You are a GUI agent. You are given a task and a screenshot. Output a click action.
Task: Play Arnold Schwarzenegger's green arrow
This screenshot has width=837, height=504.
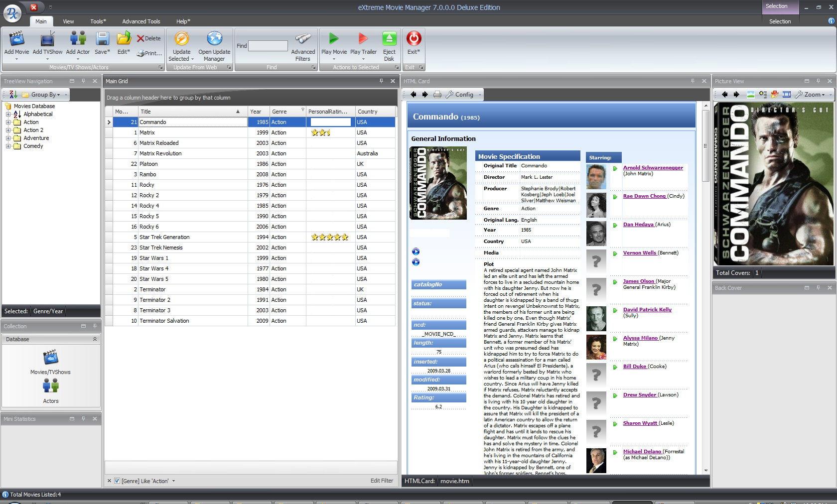pos(615,169)
